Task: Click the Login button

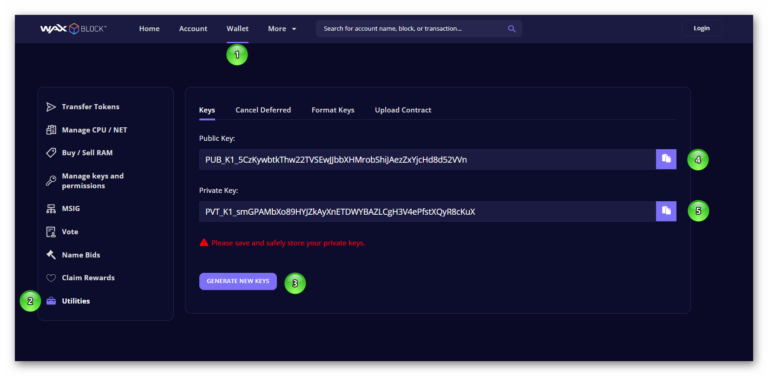Action: [x=701, y=28]
